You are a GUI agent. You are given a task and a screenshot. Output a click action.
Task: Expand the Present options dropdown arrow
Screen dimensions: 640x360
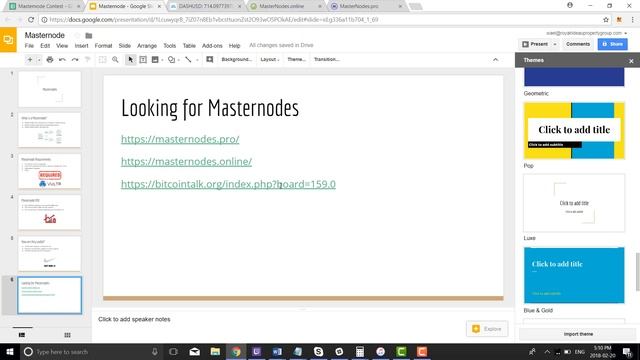[x=555, y=44]
